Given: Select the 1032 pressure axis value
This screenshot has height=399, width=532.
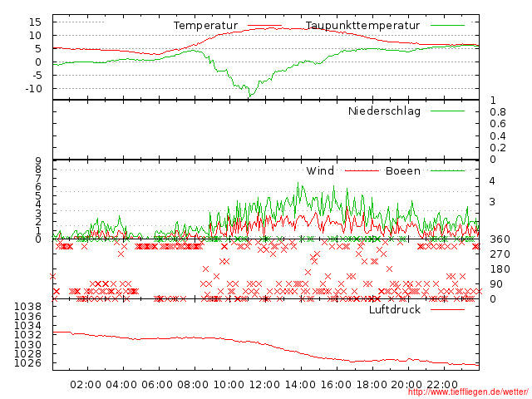Looking at the screenshot, I should coord(27,335).
